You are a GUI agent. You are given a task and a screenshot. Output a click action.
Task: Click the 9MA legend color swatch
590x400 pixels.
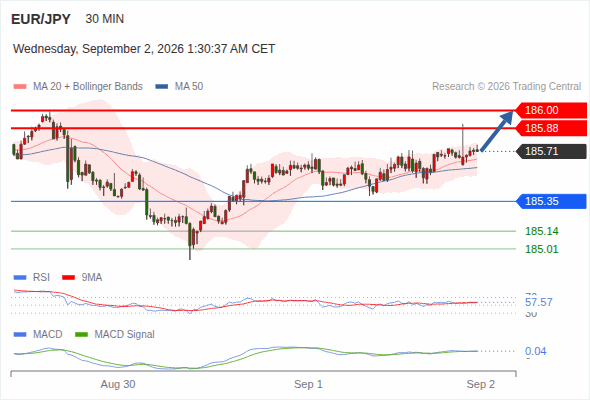[x=68, y=278]
